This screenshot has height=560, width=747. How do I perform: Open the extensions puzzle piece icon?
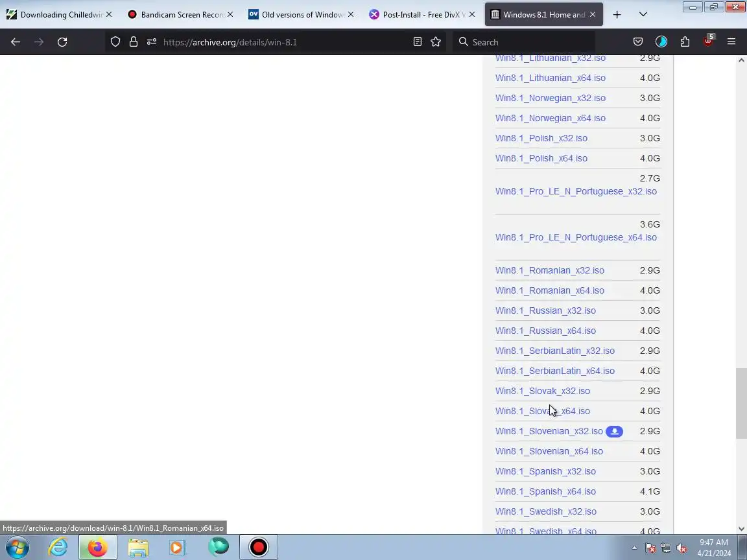click(x=685, y=42)
